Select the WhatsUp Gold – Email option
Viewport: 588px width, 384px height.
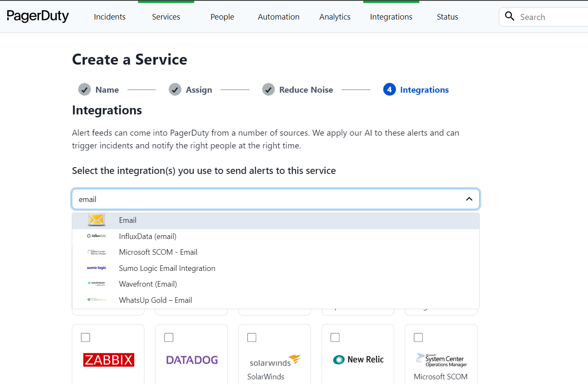pyautogui.click(x=155, y=300)
